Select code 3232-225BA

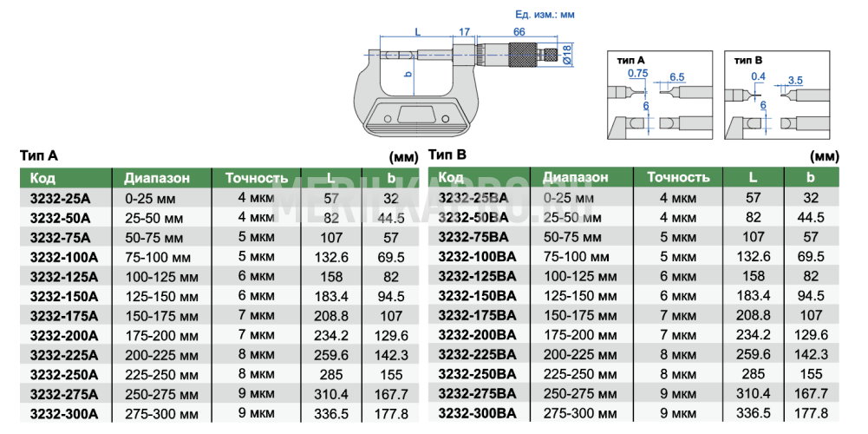pos(477,354)
